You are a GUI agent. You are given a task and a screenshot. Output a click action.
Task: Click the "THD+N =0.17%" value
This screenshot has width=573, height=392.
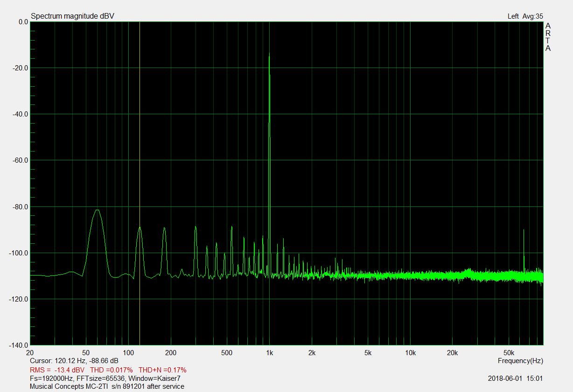(162, 370)
